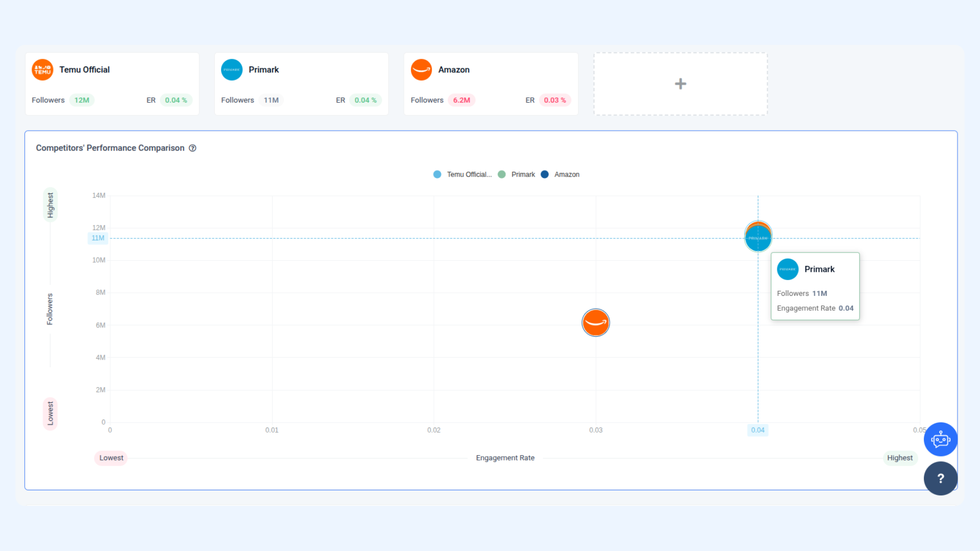Image resolution: width=980 pixels, height=551 pixels.
Task: Click the Temu Official logo icon
Action: click(42, 70)
